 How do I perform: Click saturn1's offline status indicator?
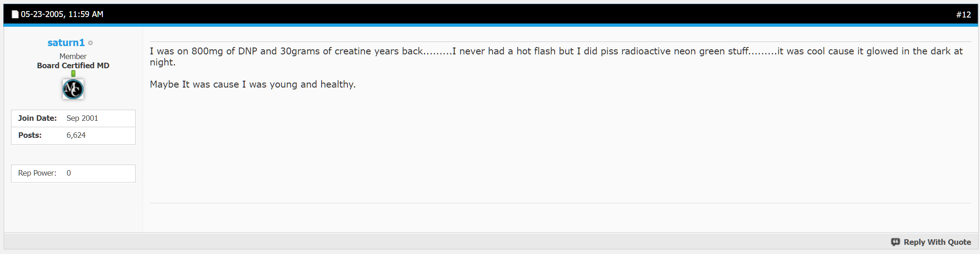point(90,43)
